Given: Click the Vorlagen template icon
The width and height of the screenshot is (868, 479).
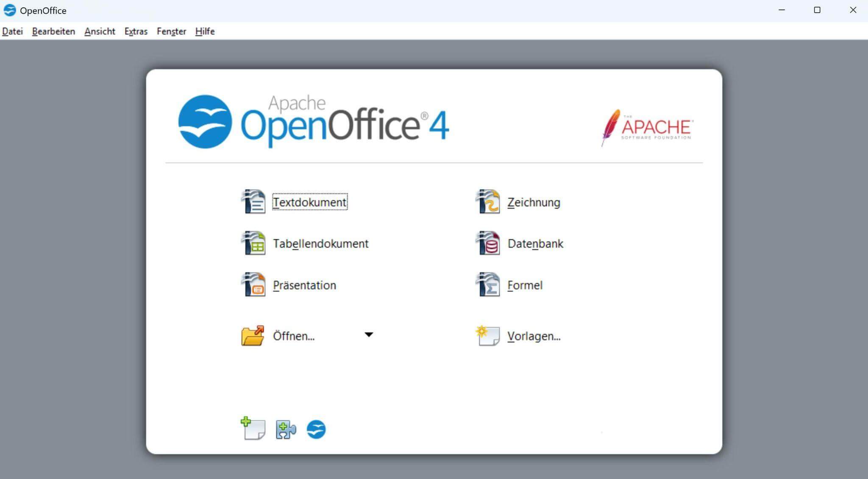Looking at the screenshot, I should tap(488, 336).
